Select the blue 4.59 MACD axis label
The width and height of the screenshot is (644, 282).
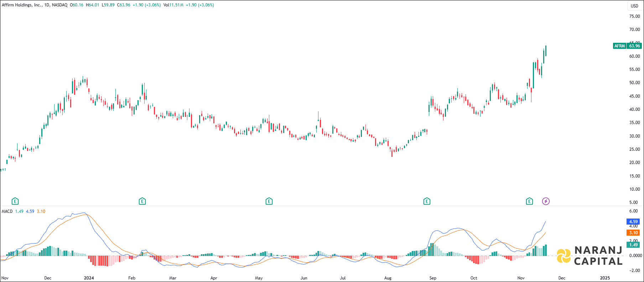(633, 222)
